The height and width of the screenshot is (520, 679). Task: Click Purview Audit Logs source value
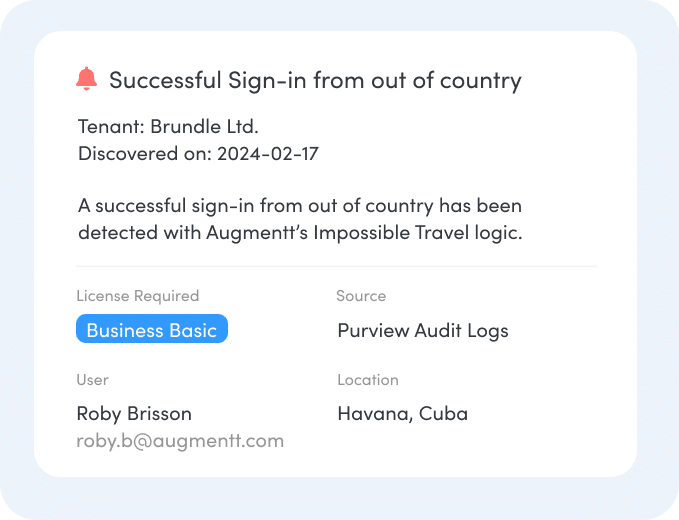[423, 331]
